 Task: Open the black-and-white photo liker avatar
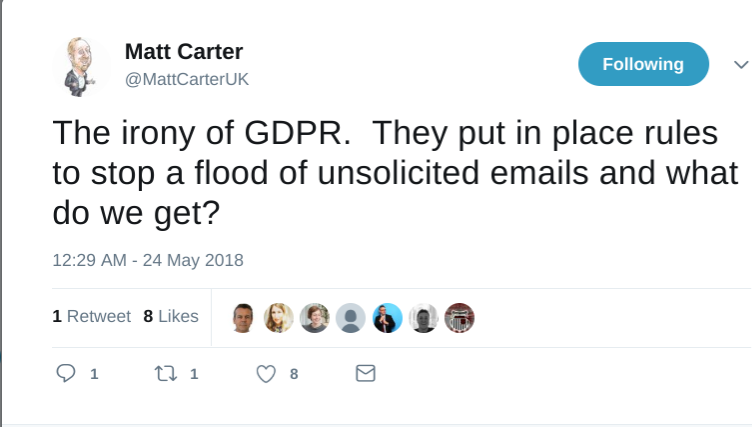click(x=423, y=318)
